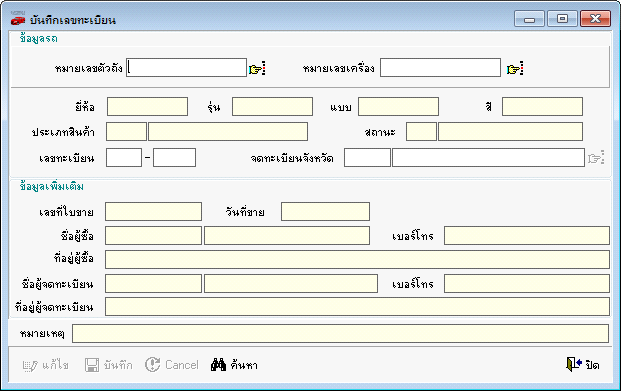Click the หมายเลขเครื่อง label text
621x391 pixels.
click(339, 68)
